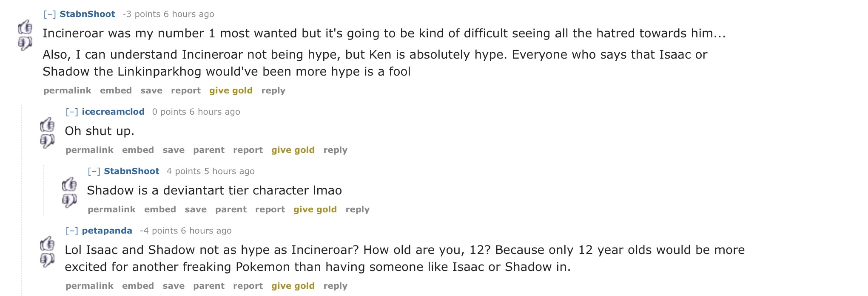Collapse petapanda's comment with [–]
The height and width of the screenshot is (296, 868).
click(x=72, y=231)
